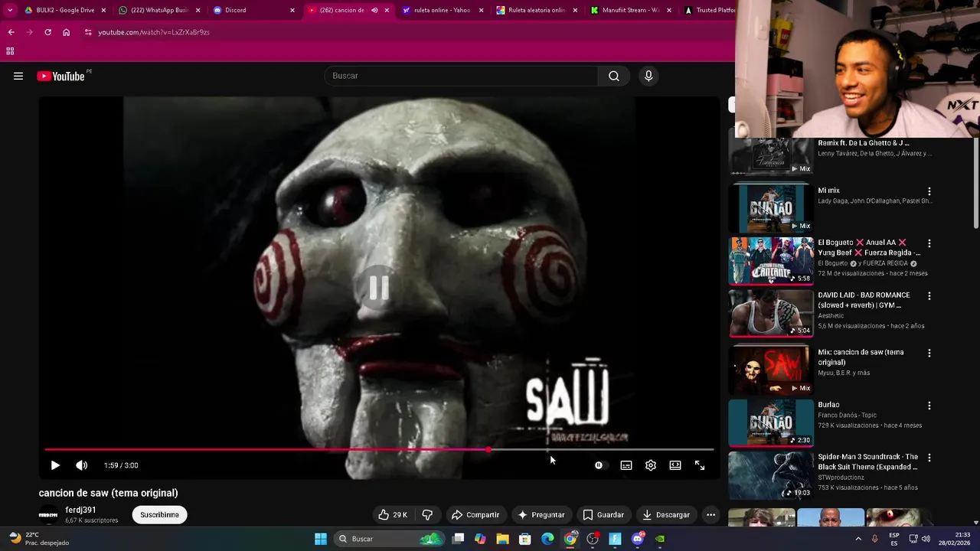Open options for DAVID LAID BAD ROMANCE

coord(929,295)
